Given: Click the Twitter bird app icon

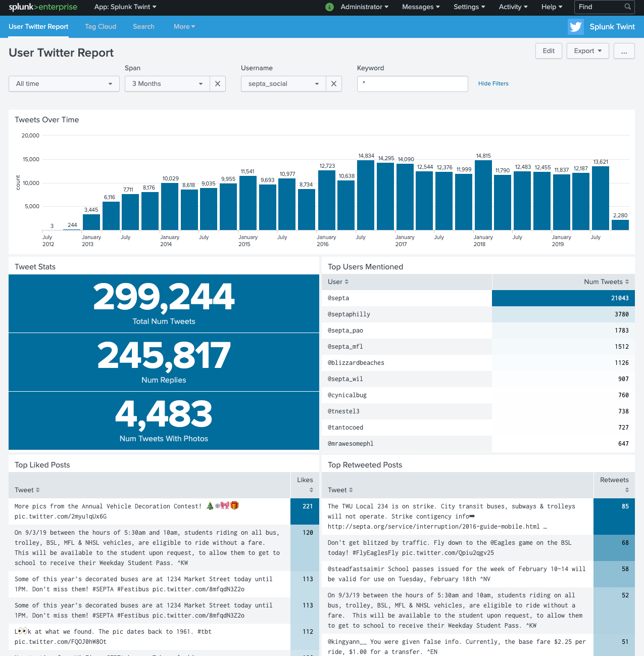Looking at the screenshot, I should [x=576, y=27].
